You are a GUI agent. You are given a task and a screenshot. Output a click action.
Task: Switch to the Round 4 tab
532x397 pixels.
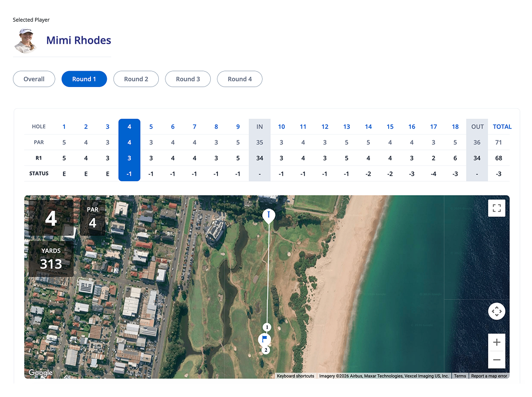pos(240,79)
